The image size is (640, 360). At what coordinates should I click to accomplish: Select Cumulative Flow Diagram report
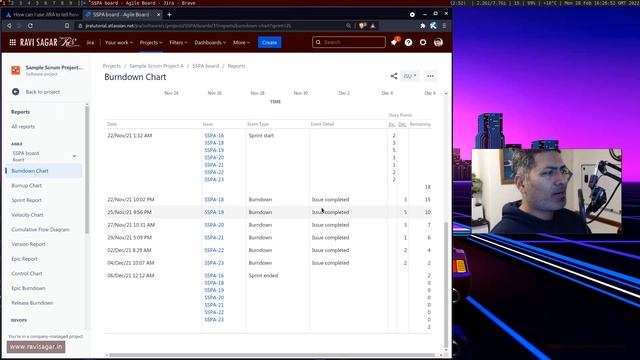(x=40, y=230)
